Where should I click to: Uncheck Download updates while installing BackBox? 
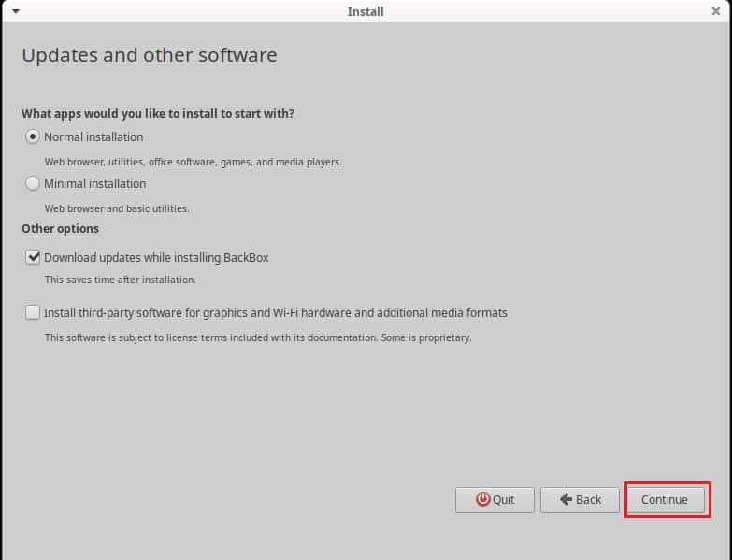click(33, 257)
